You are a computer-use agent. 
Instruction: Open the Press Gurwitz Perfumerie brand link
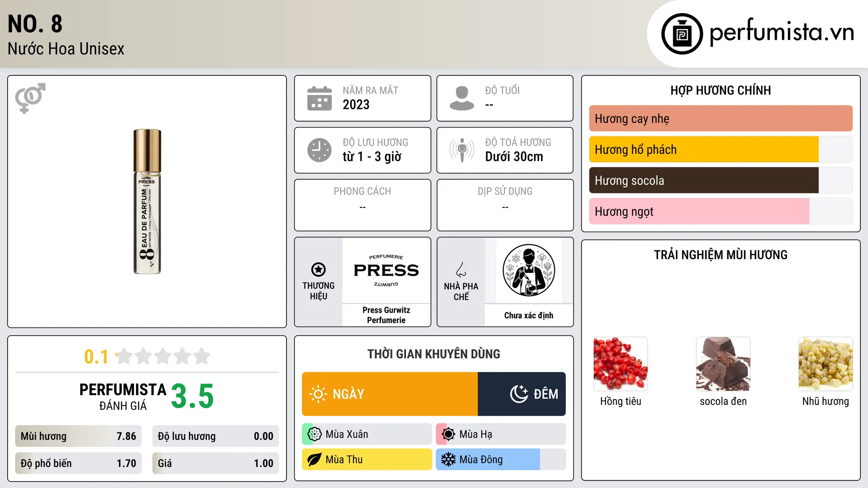pos(386,315)
